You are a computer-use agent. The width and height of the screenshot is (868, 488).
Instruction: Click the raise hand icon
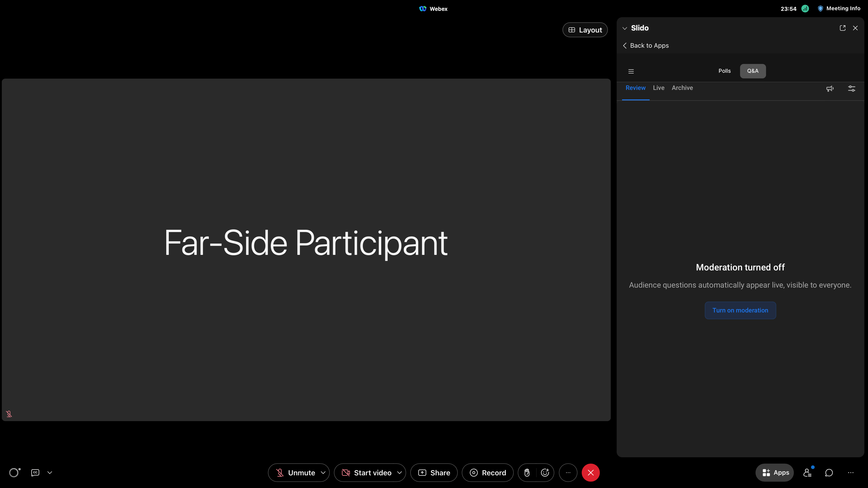[527, 472]
